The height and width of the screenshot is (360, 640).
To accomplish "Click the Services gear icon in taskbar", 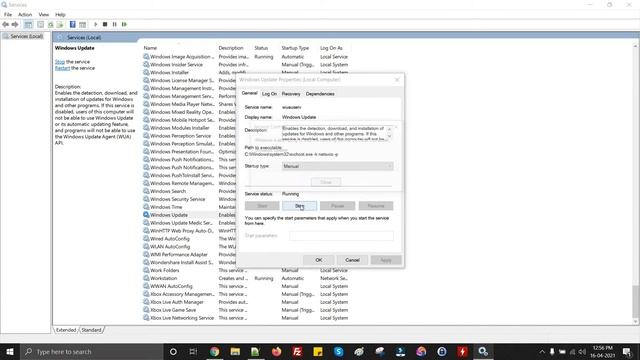I will [x=483, y=351].
